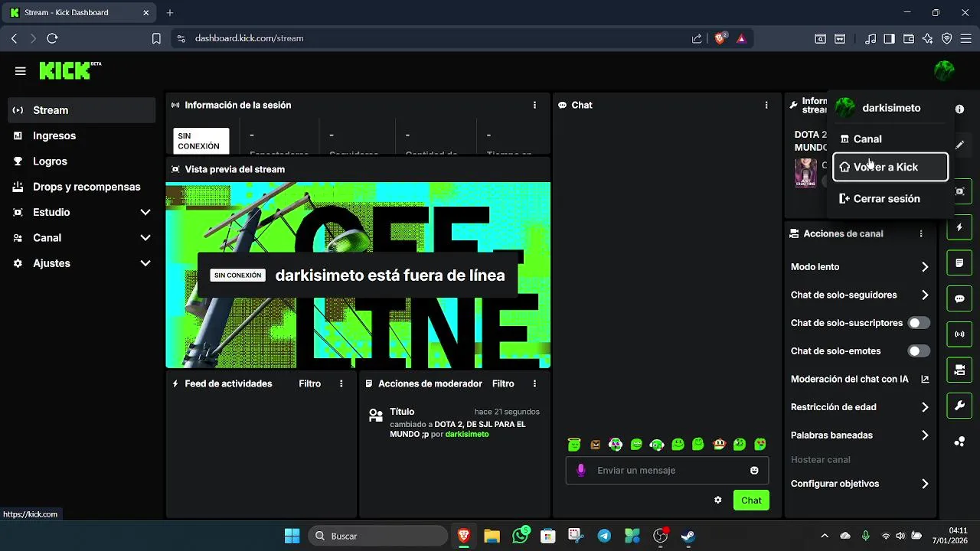This screenshot has width=980, height=551.
Task: Click the darkisimeto link in moderator actions
Action: pyautogui.click(x=467, y=434)
